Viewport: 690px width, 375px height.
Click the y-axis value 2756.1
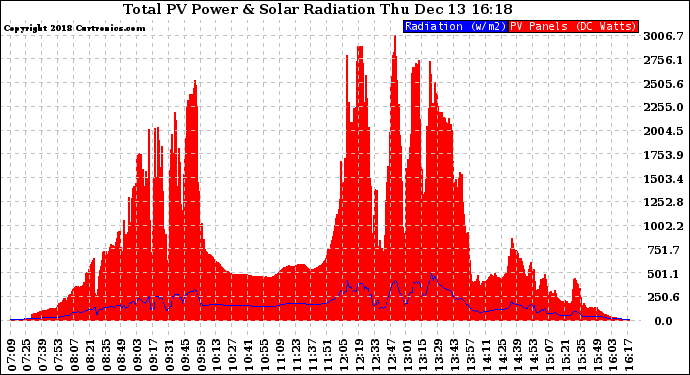pyautogui.click(x=663, y=60)
